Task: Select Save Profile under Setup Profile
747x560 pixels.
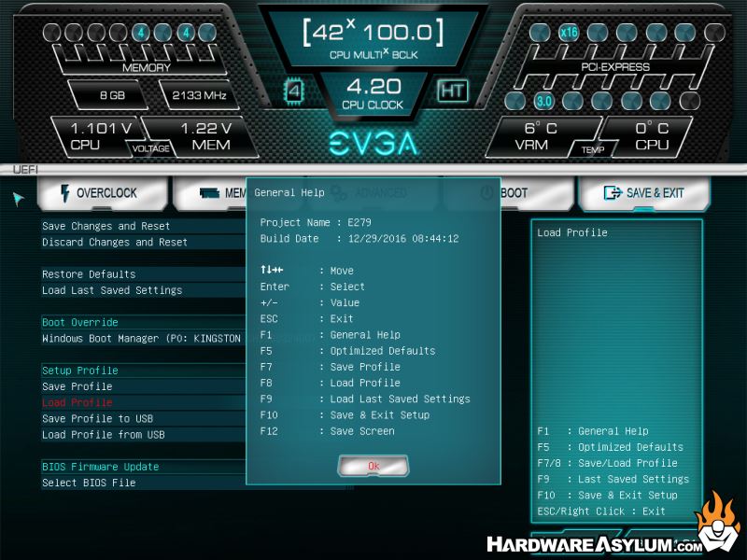Action: coord(144,386)
